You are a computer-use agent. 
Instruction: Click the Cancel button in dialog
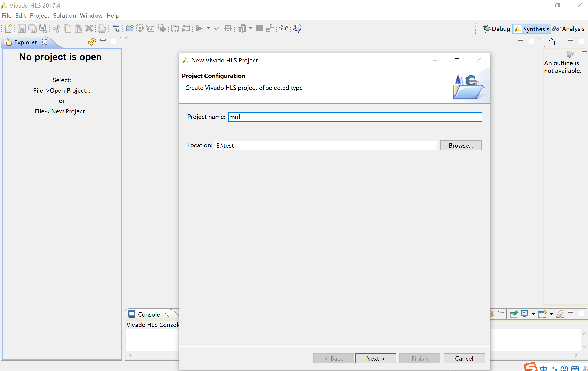[464, 358]
